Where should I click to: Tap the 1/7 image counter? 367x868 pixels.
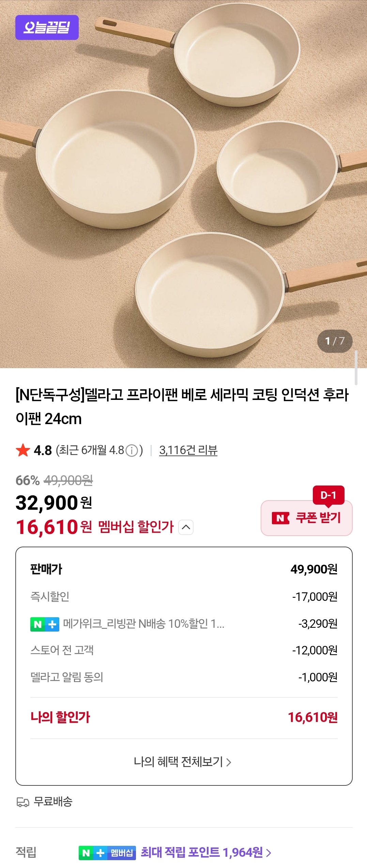335,341
